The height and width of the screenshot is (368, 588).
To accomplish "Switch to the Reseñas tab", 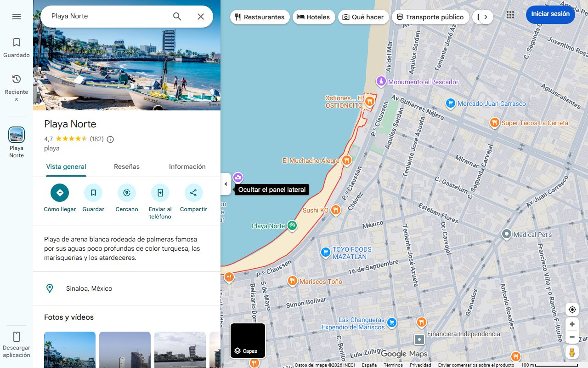I will tap(127, 167).
